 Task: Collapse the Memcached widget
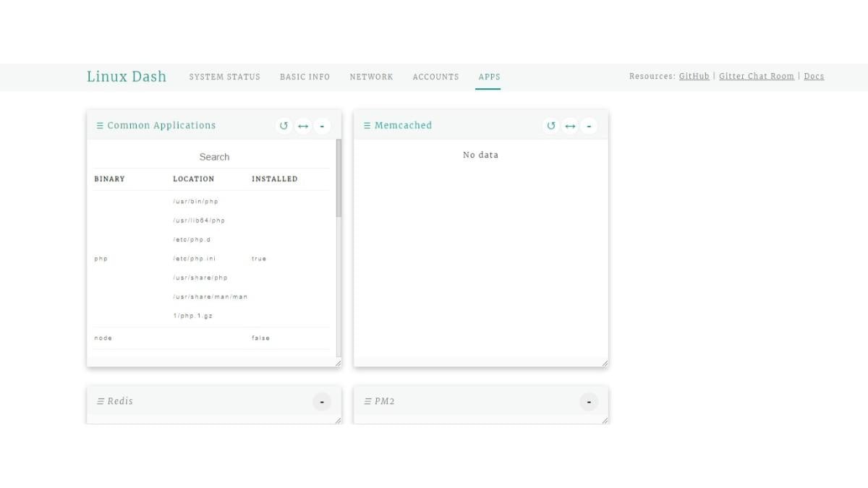click(589, 126)
